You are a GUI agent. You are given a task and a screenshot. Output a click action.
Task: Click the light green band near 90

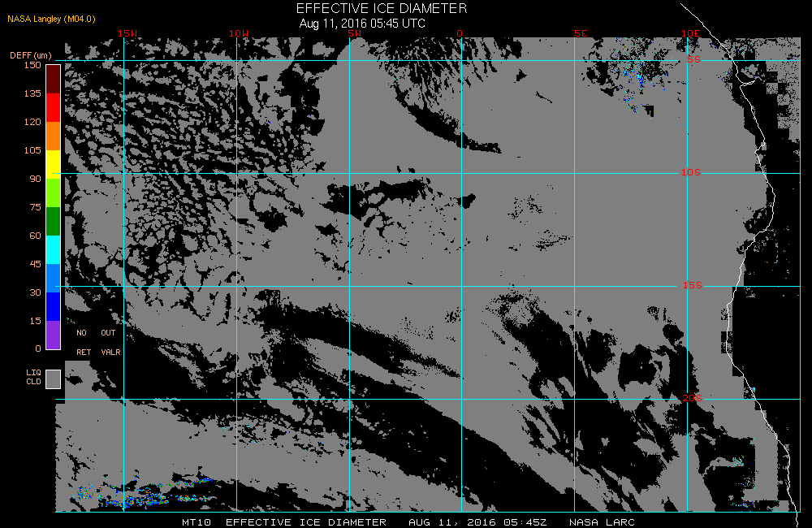54,193
